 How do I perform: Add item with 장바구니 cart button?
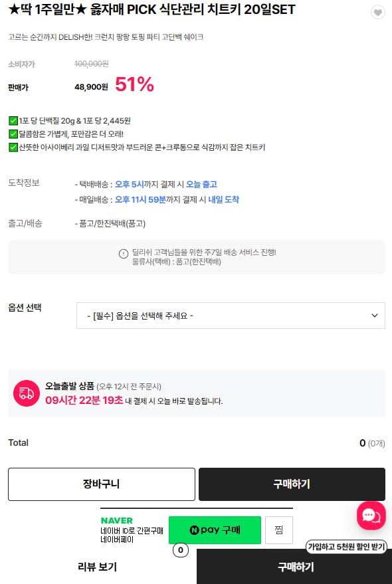(x=102, y=484)
